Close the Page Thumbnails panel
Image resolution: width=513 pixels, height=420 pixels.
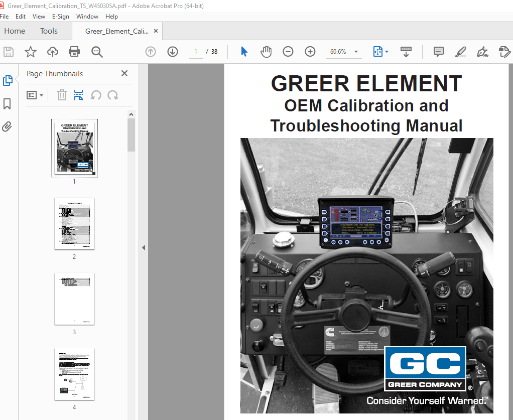[x=124, y=73]
